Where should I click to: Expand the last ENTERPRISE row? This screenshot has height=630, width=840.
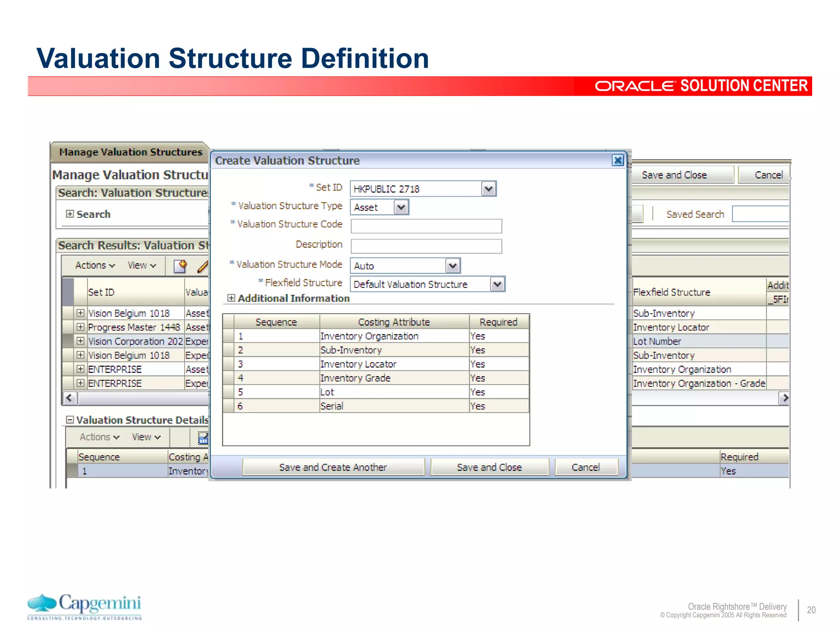(x=80, y=383)
